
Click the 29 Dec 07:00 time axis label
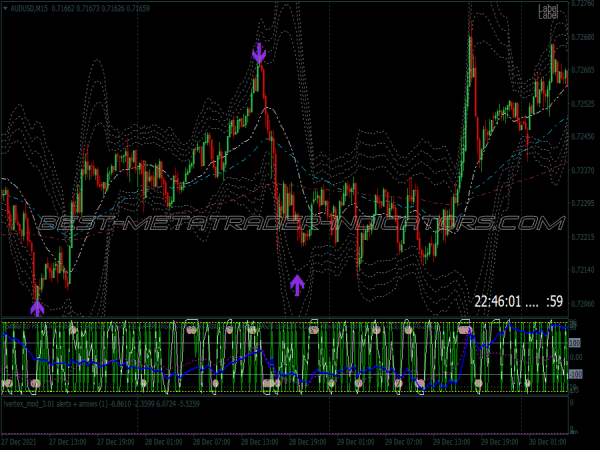(x=403, y=442)
